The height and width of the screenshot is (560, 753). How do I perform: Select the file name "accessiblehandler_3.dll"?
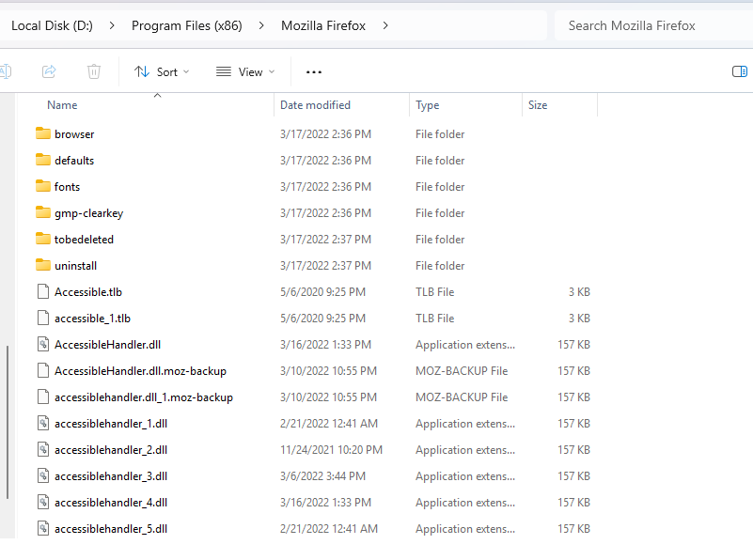pos(111,476)
